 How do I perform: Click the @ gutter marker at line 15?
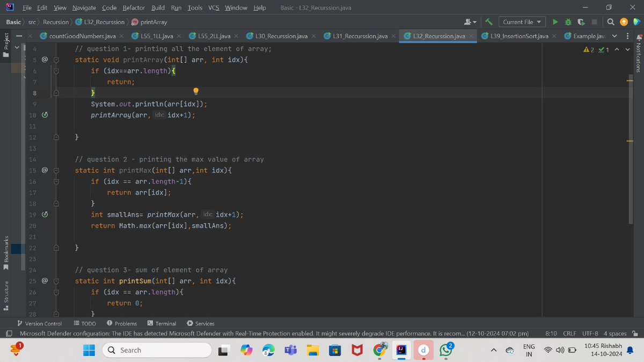(x=45, y=171)
